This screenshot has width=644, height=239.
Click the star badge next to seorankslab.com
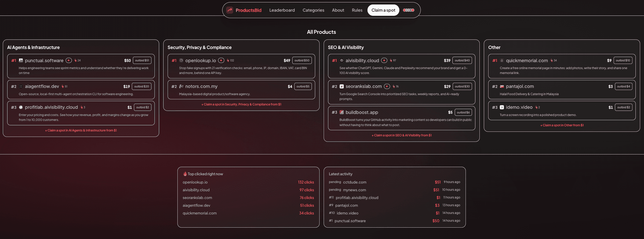387,86
